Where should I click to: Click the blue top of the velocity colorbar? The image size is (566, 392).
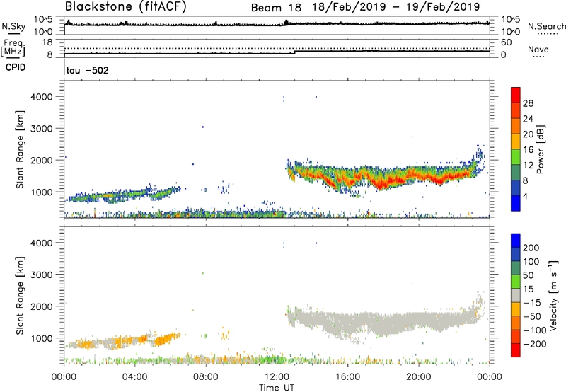point(516,241)
